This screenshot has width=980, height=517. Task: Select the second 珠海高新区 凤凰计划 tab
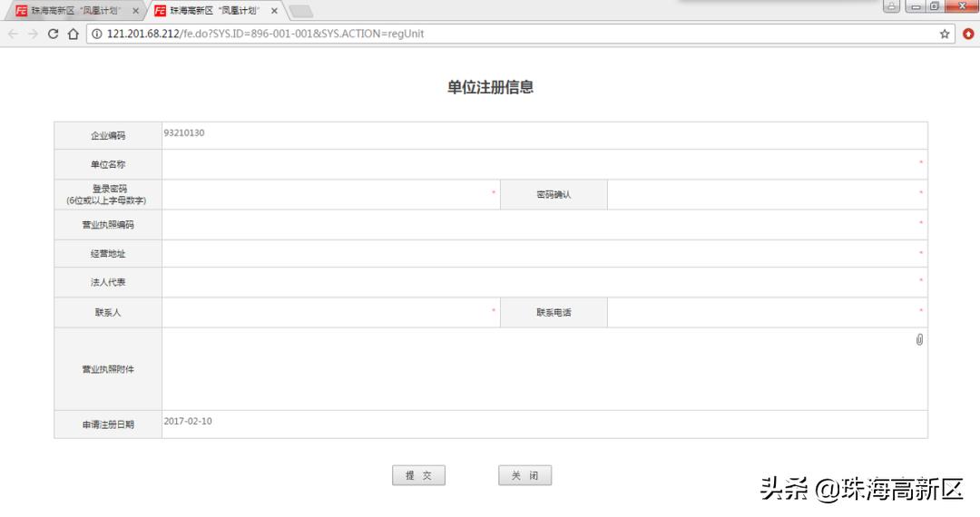pyautogui.click(x=214, y=11)
